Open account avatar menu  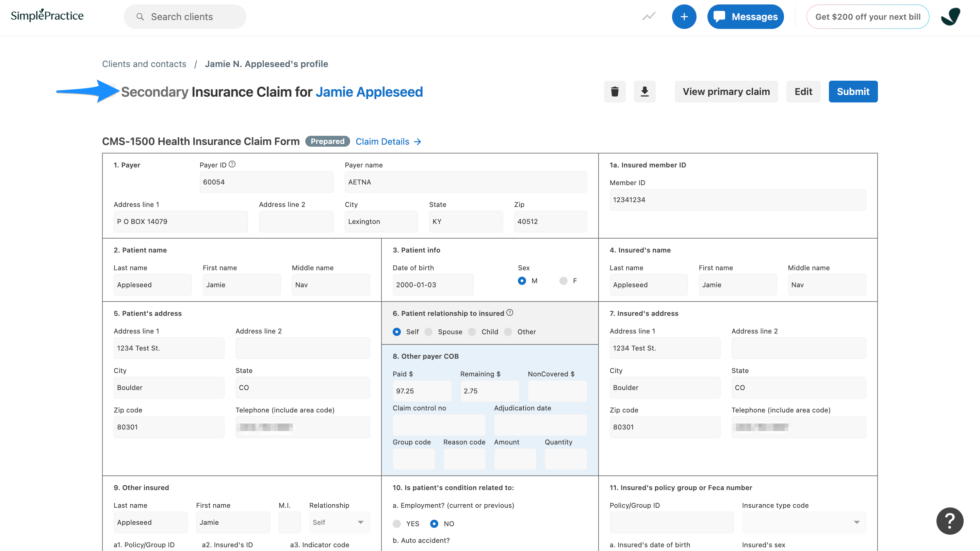pyautogui.click(x=950, y=17)
